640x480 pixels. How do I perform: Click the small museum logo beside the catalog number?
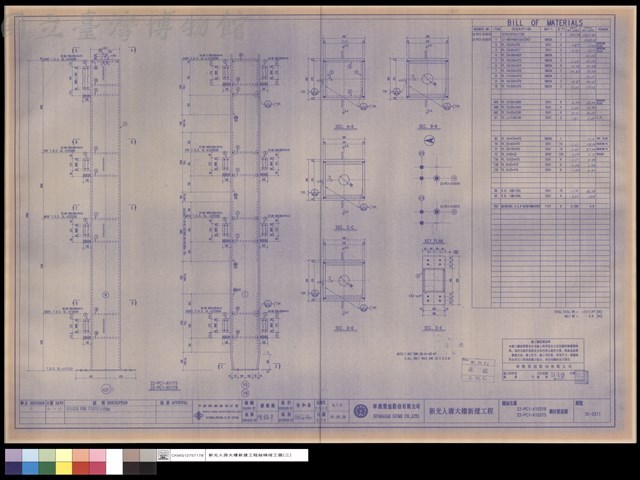(164, 455)
